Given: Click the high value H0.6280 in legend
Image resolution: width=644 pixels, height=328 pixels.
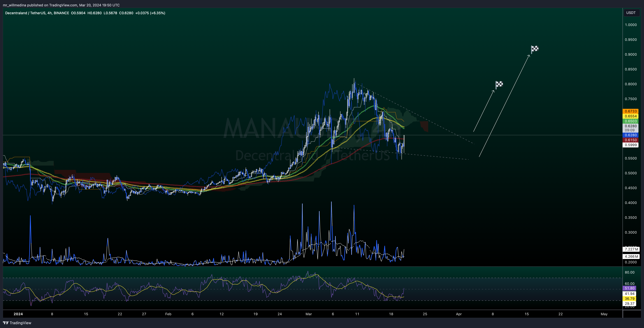Looking at the screenshot, I should 94,13.
